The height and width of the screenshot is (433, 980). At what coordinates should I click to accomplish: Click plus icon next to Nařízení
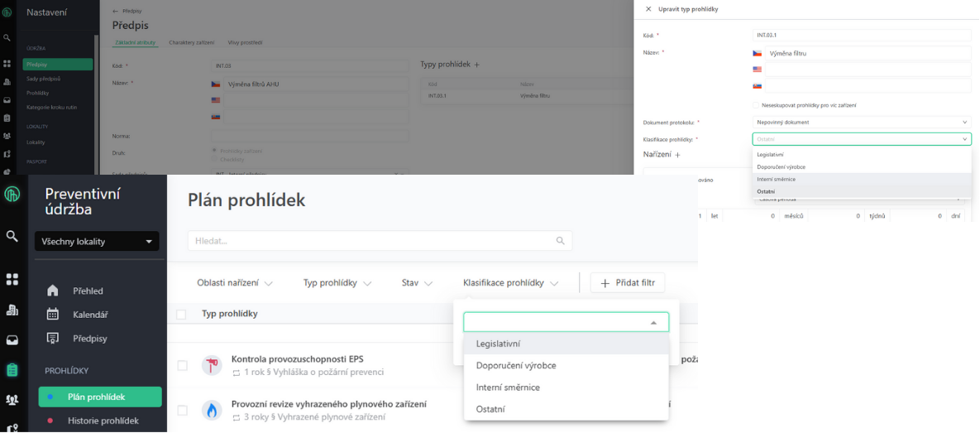pos(677,155)
